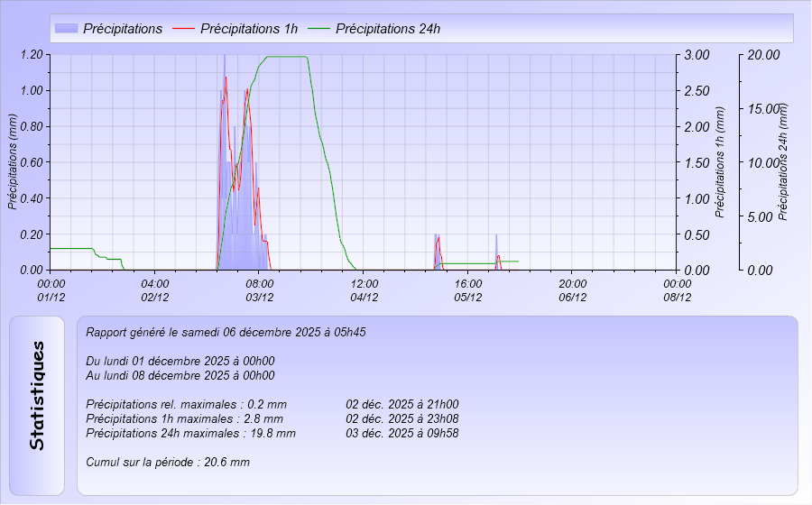The height and width of the screenshot is (505, 812).
Task: Click the '03 déc. 2025 à 09h58' timestamp
Action: pos(402,433)
